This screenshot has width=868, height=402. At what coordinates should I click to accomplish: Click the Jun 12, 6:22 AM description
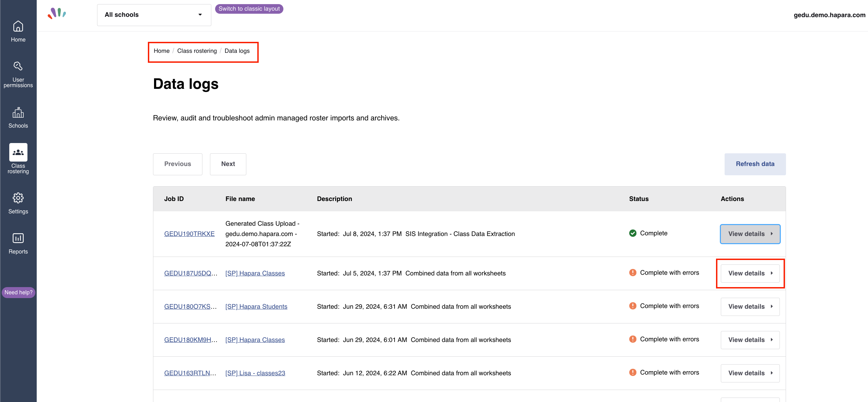(x=414, y=373)
